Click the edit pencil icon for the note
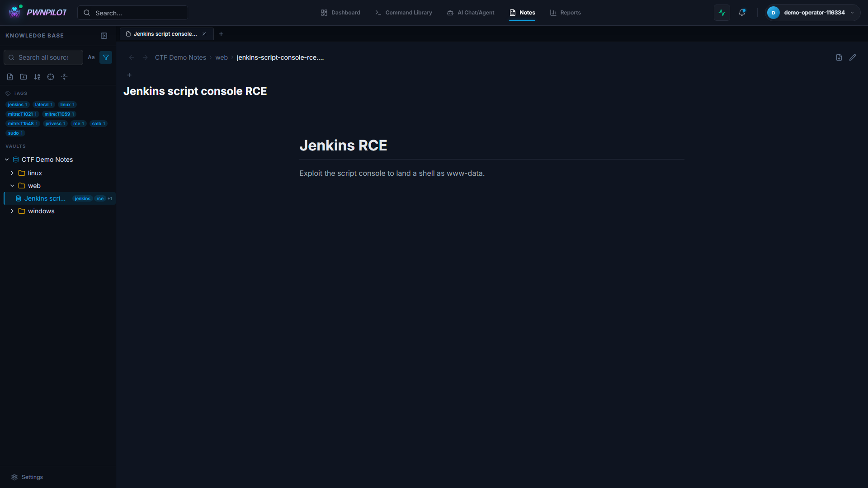Viewport: 868px width, 488px height. tap(853, 57)
